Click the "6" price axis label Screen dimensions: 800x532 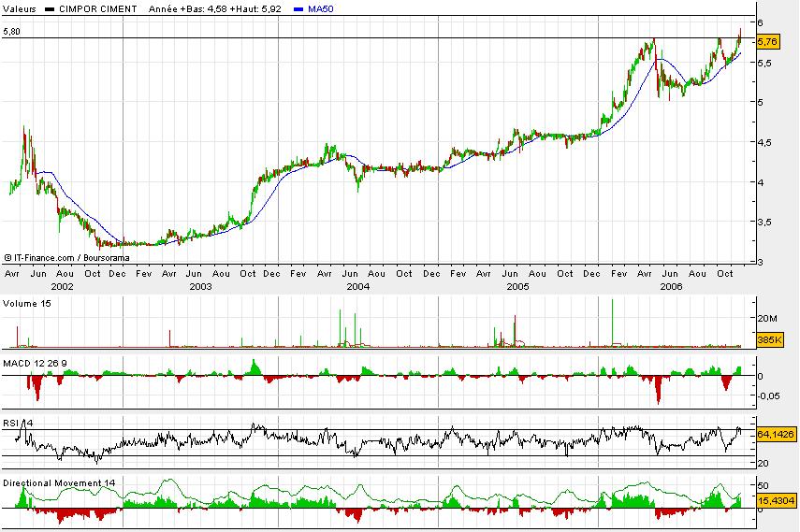(x=760, y=22)
